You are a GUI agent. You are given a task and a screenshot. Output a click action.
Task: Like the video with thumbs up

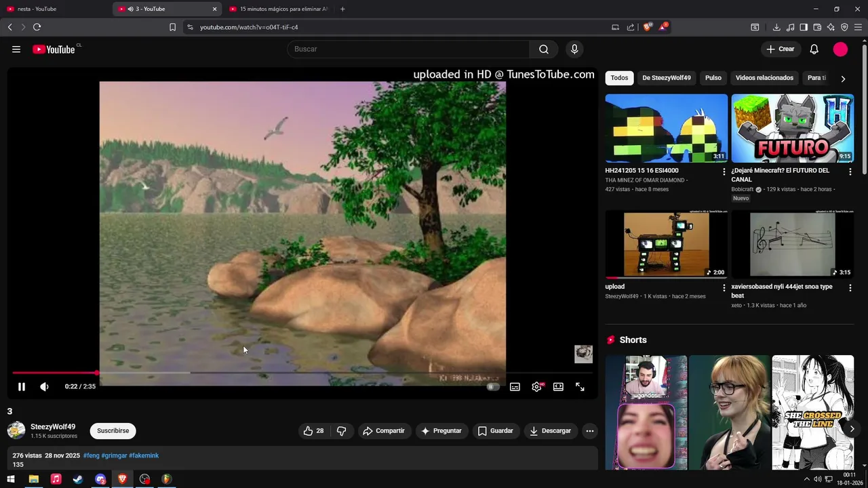pos(313,430)
